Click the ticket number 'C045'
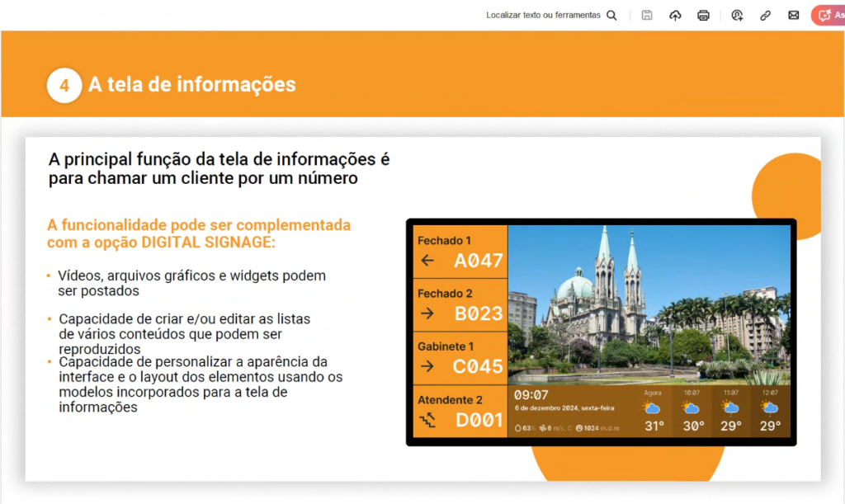This screenshot has height=504, width=845. (x=478, y=367)
